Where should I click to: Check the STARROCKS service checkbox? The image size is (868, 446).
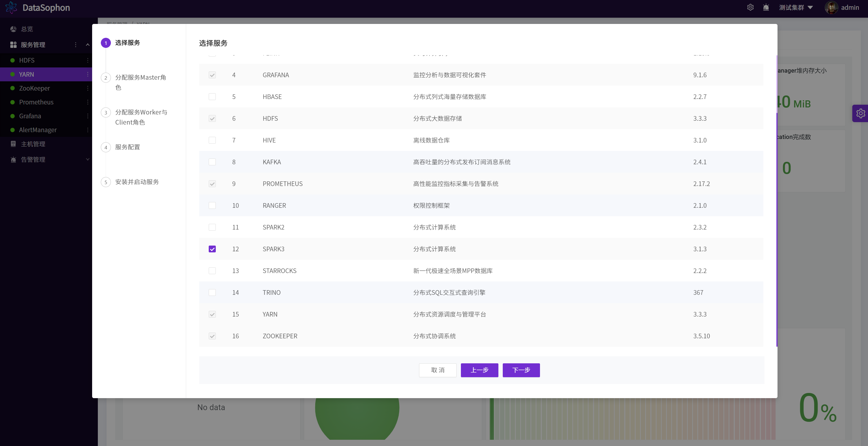coord(212,271)
